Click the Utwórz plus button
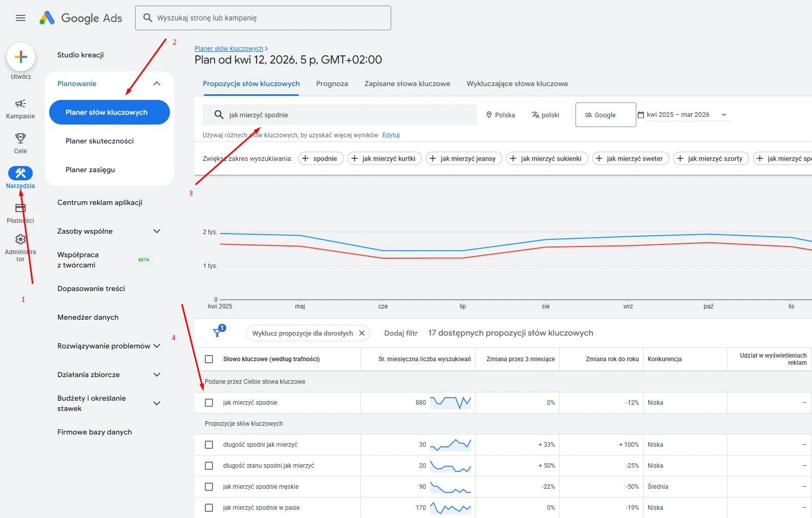Screen dimensions: 812x518 (x=21, y=57)
